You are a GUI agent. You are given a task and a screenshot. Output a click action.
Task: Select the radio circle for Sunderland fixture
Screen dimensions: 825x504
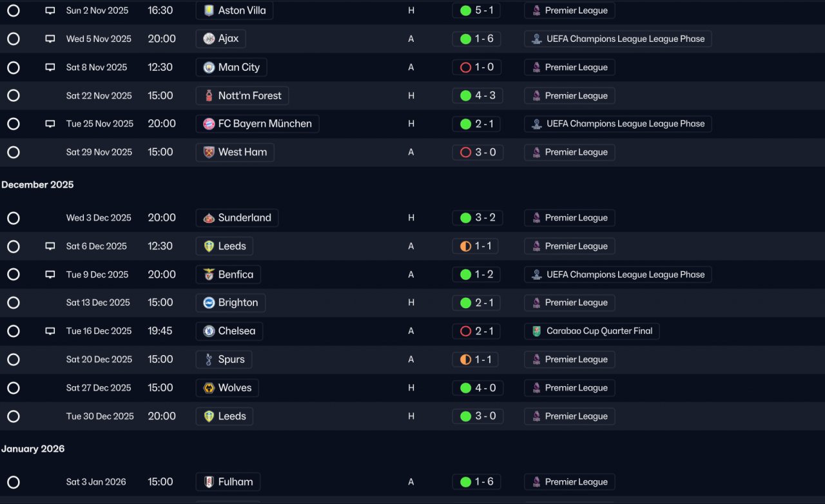click(14, 218)
